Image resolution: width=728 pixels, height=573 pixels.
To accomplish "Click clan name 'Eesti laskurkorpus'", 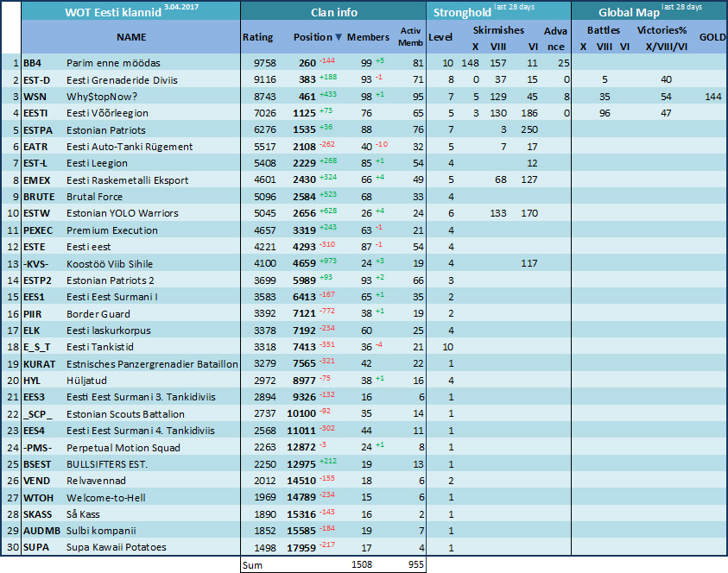I will tap(109, 331).
